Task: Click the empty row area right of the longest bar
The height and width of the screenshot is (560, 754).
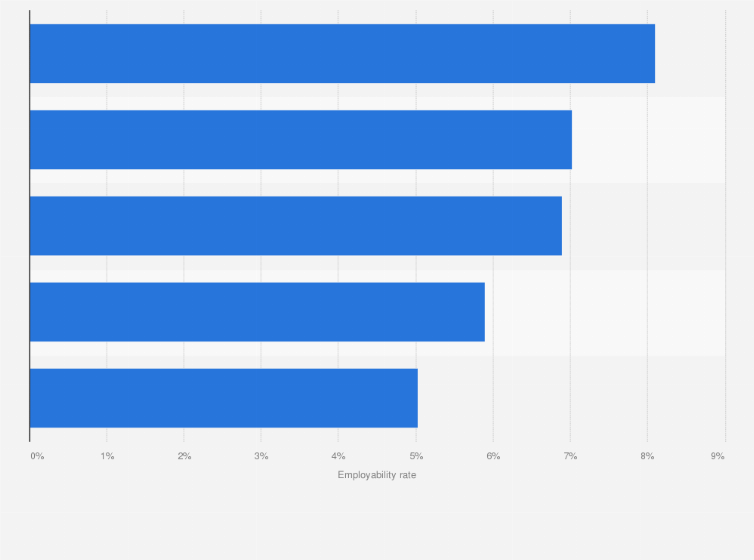Action: pyautogui.click(x=690, y=54)
